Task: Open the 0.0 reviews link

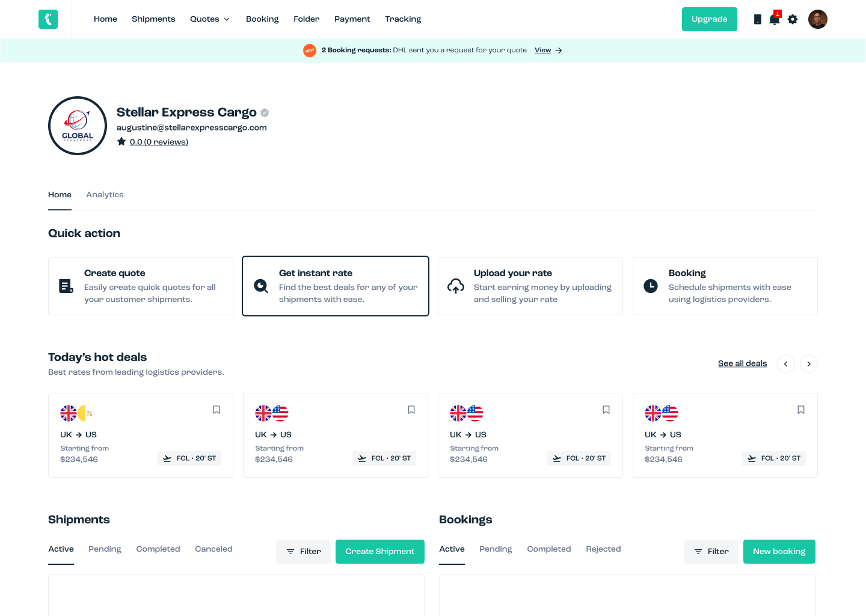Action: coord(159,142)
